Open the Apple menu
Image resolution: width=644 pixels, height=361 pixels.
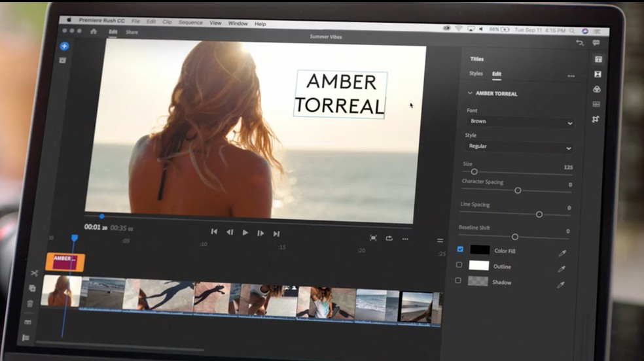[x=69, y=19]
